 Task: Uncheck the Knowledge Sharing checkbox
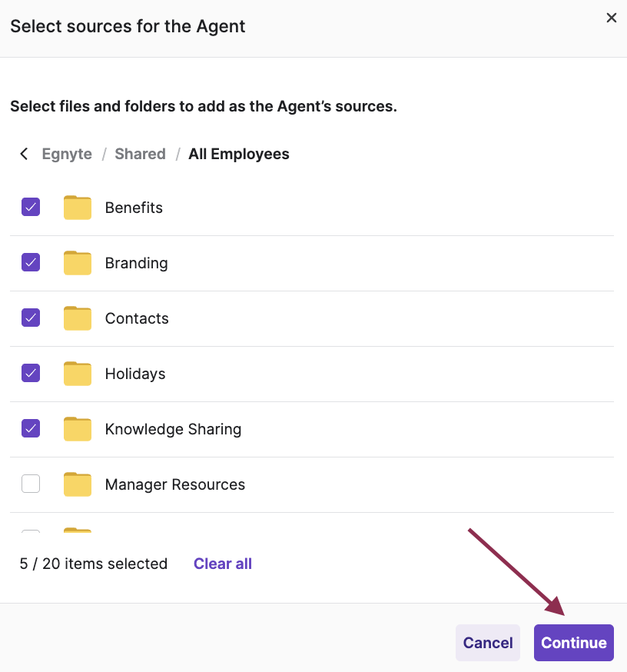(31, 429)
